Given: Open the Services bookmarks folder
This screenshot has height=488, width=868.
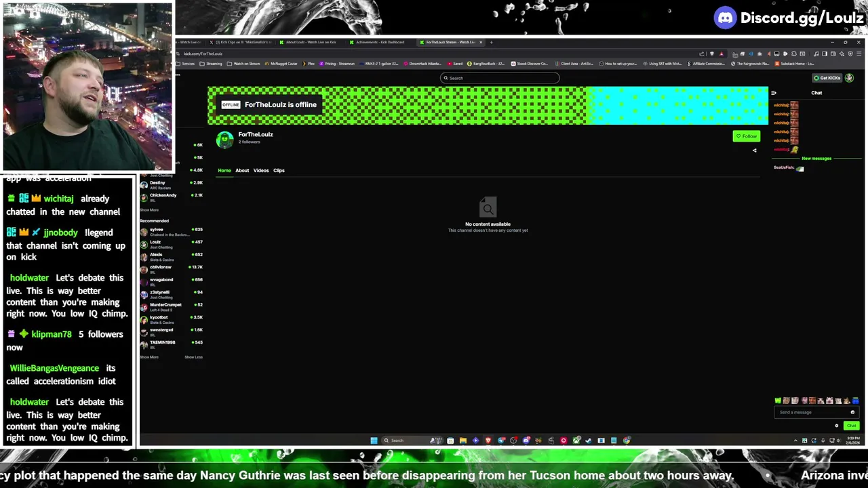Looking at the screenshot, I should pos(185,64).
